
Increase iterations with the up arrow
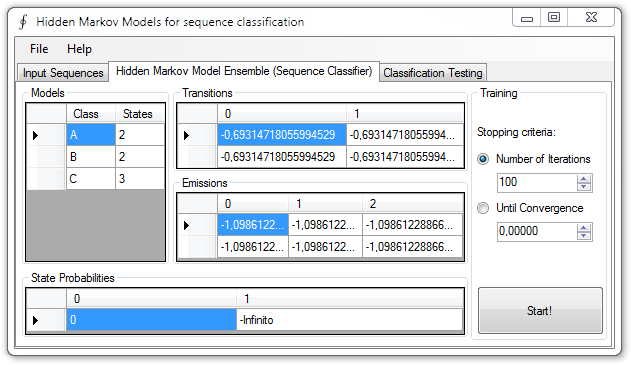584,179
